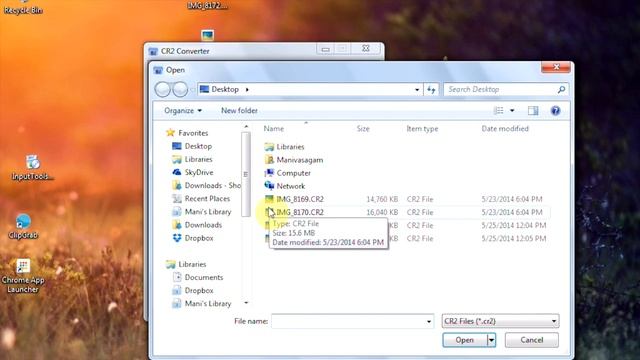
Task: Open the Organize menu
Action: pos(183,111)
